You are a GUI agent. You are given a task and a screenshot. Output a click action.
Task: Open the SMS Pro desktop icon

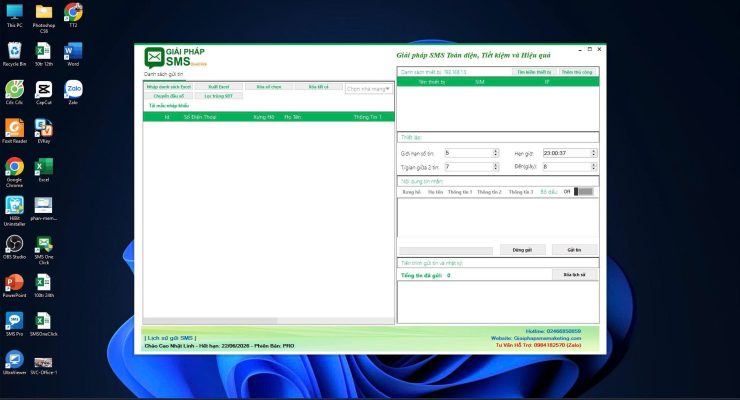pyautogui.click(x=14, y=322)
